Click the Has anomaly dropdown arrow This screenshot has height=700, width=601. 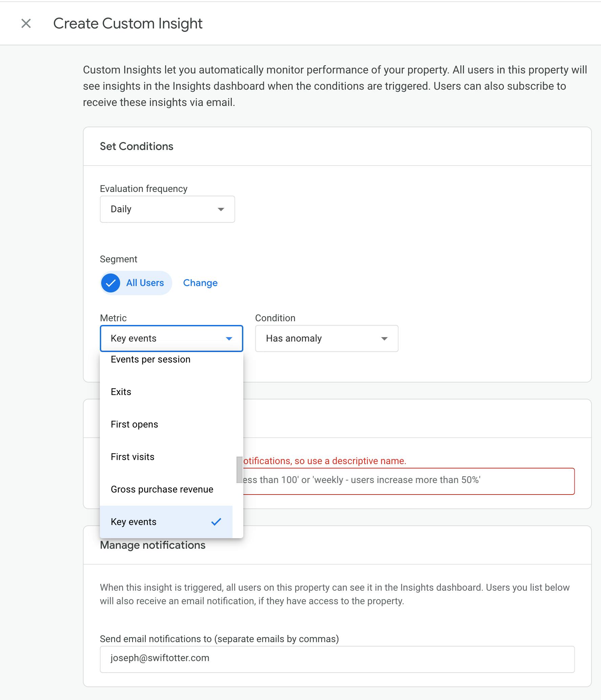click(384, 338)
